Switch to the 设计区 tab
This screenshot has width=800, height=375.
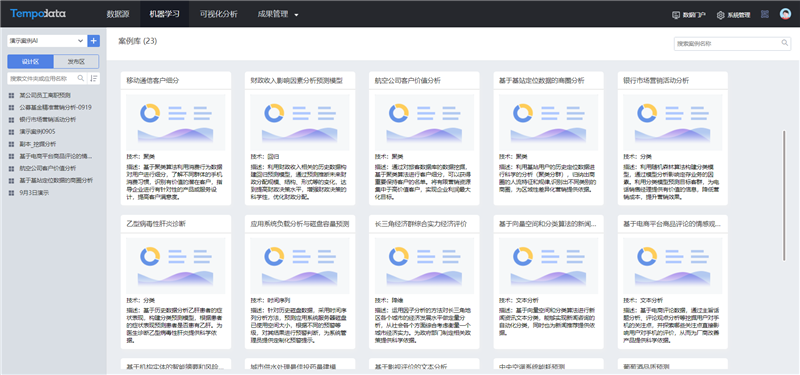(x=31, y=62)
